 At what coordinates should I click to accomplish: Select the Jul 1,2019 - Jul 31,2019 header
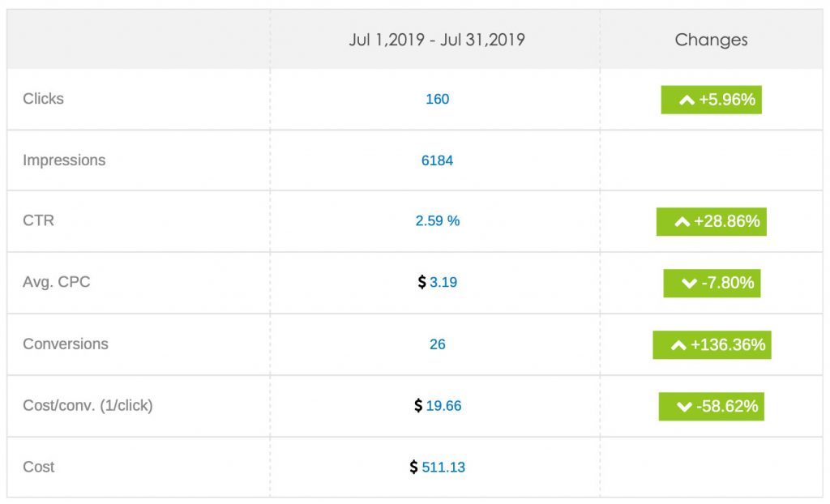(x=437, y=40)
